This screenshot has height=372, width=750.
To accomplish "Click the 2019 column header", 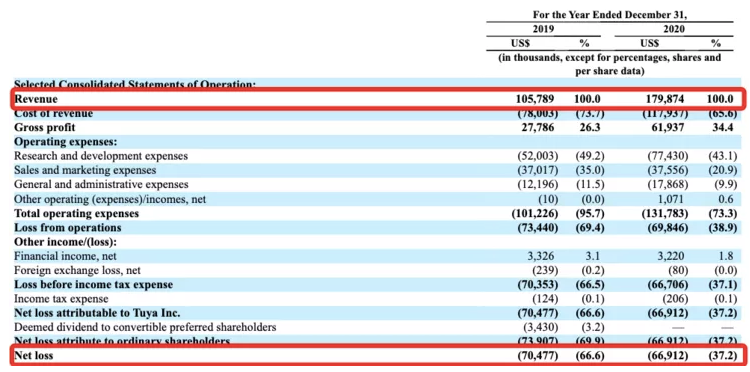I will coord(543,29).
